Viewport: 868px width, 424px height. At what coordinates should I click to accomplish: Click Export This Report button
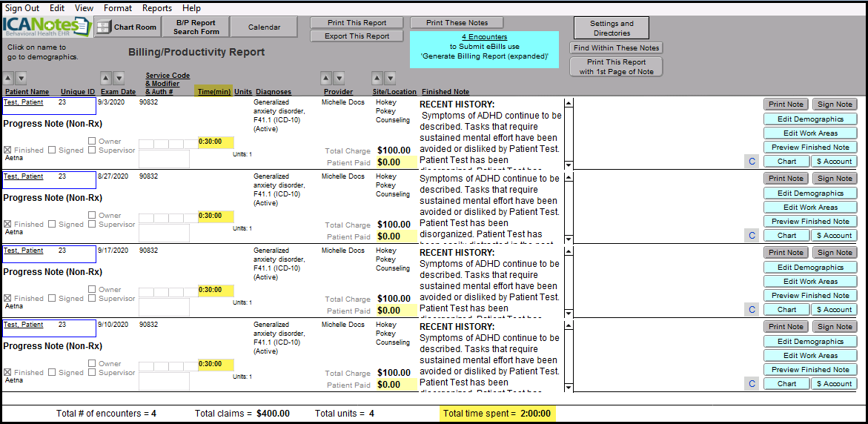pos(357,36)
